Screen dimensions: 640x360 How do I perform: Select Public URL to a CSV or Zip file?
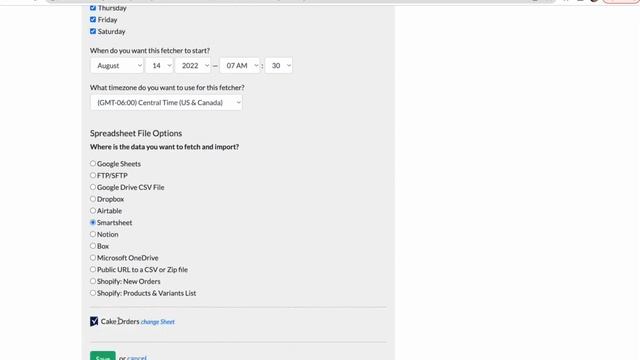click(93, 269)
